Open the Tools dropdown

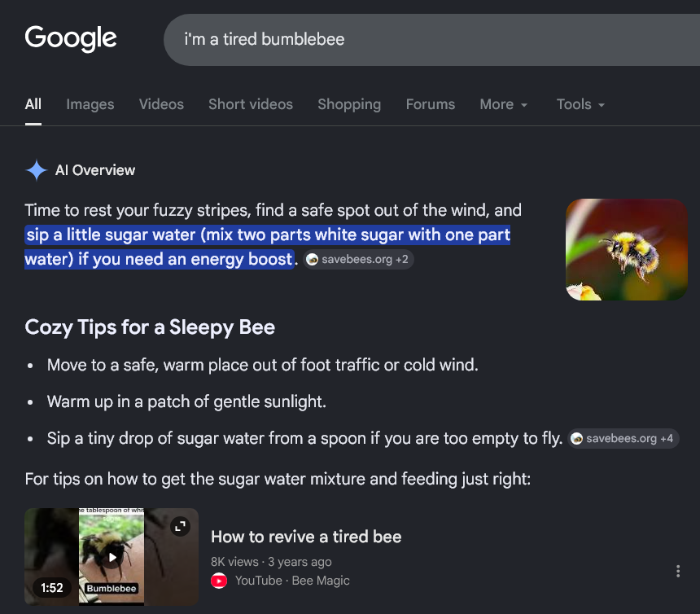click(580, 104)
